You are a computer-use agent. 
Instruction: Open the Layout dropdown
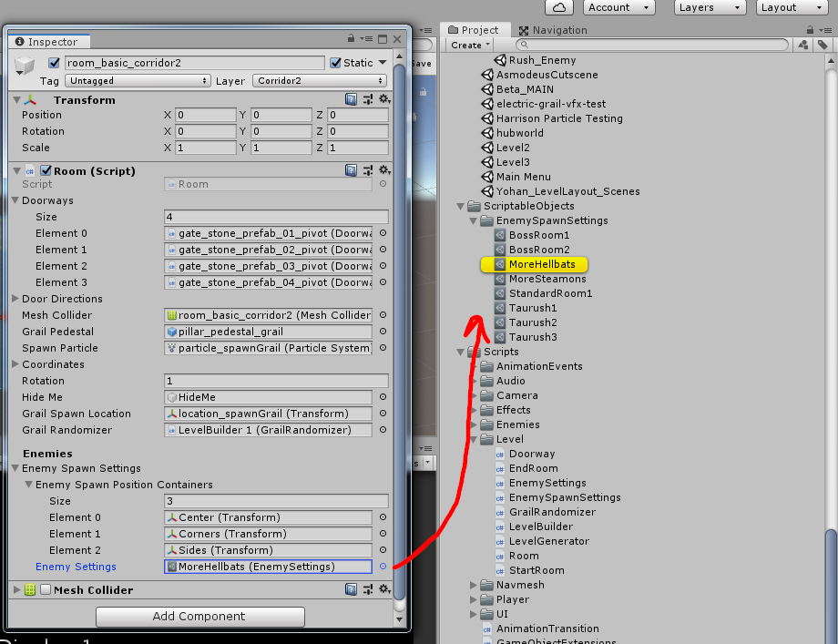[x=792, y=7]
